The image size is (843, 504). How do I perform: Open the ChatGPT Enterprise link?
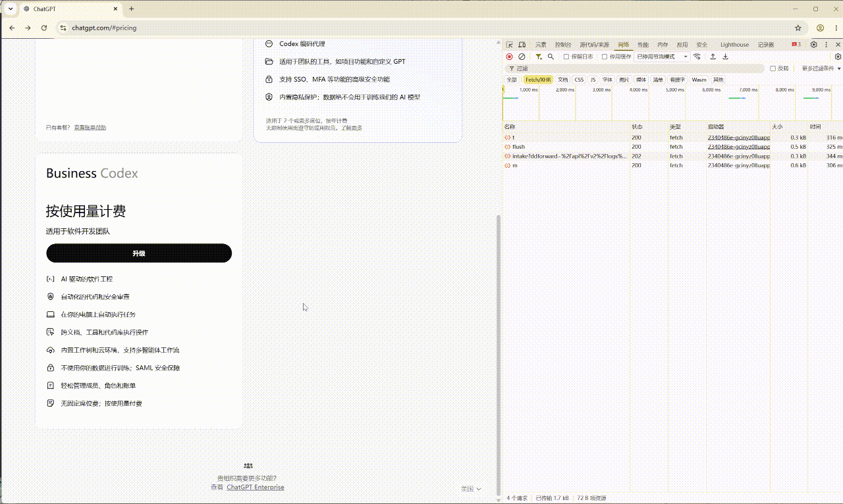[x=256, y=488]
